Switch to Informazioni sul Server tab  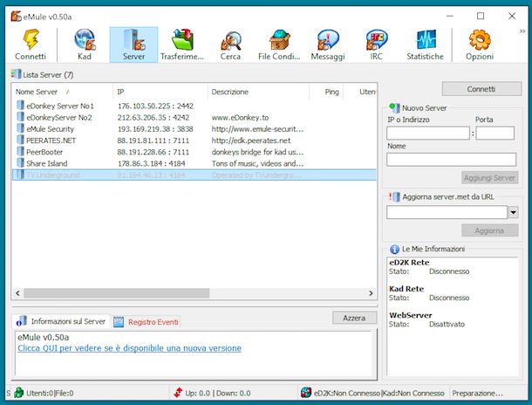(x=61, y=321)
